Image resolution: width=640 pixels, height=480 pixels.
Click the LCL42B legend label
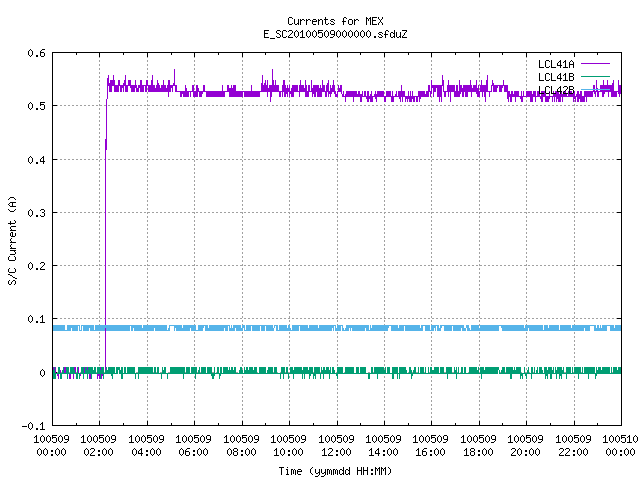click(x=556, y=90)
